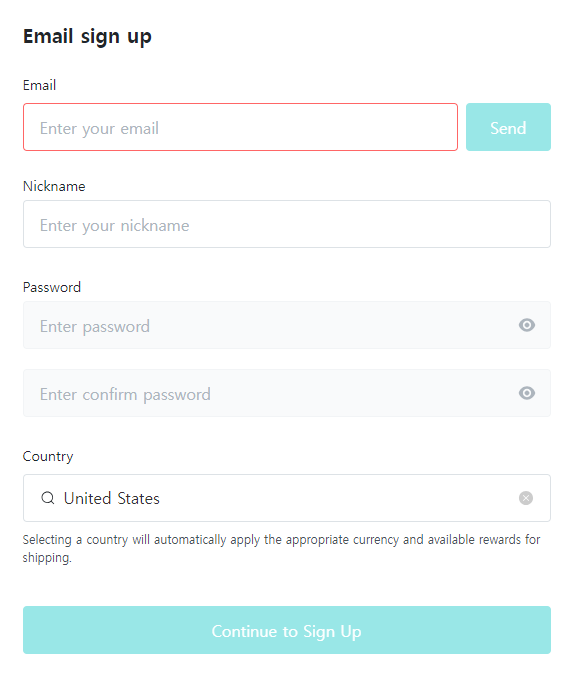Click the Password field label
This screenshot has height=674, width=575.
[52, 287]
